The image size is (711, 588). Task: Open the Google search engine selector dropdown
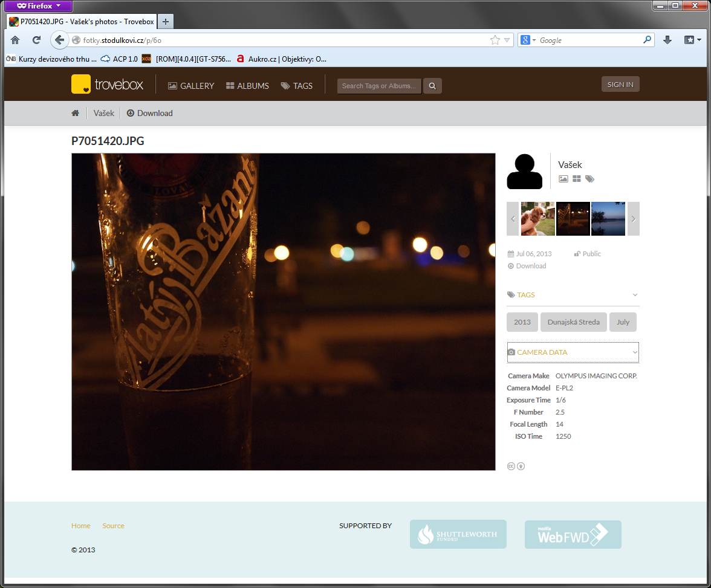coord(528,40)
